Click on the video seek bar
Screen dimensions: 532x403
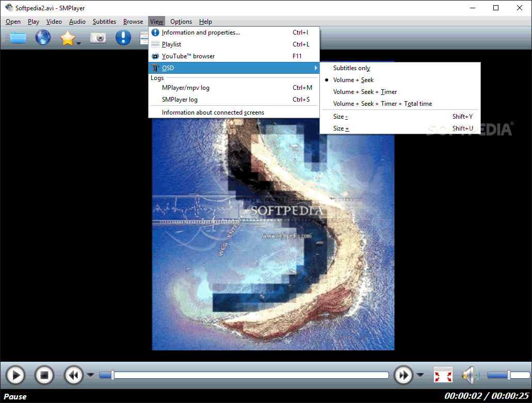244,375
